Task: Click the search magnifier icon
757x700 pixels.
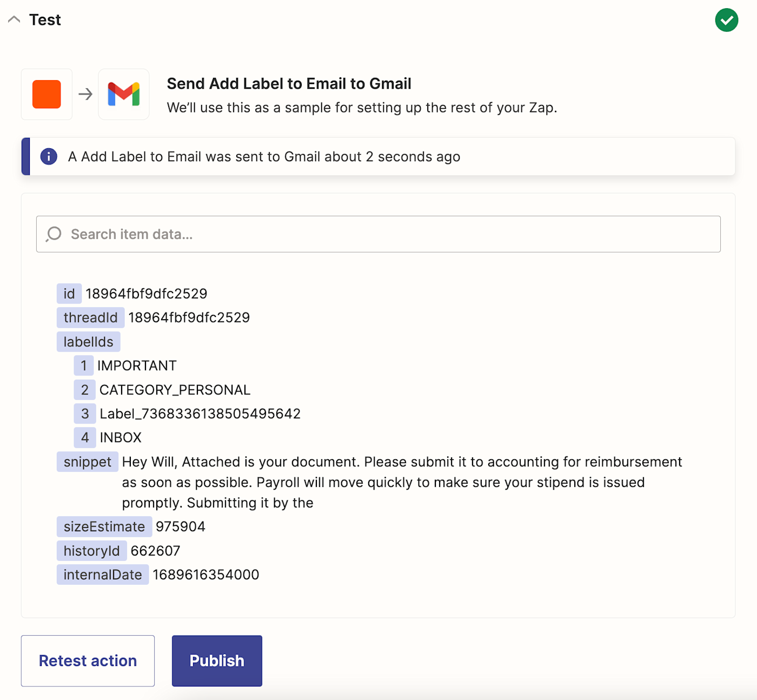Action: (x=54, y=234)
